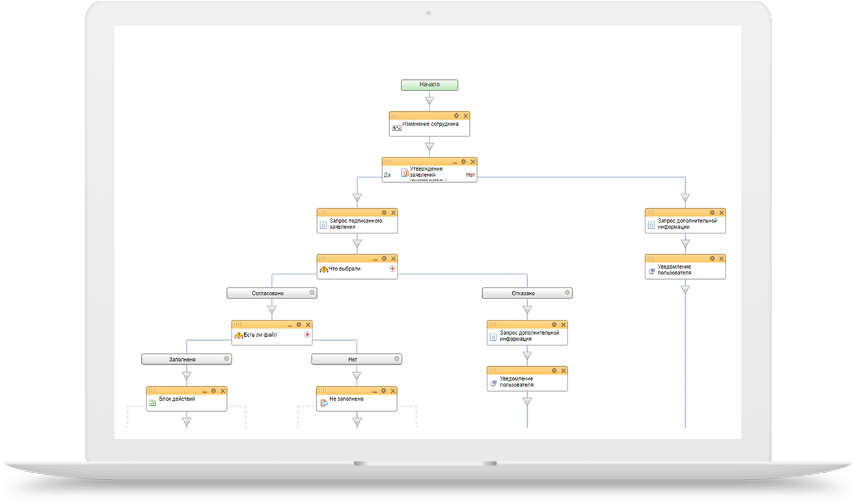Open gear on Согласовано branch label
The height and width of the screenshot is (504, 857).
[312, 293]
